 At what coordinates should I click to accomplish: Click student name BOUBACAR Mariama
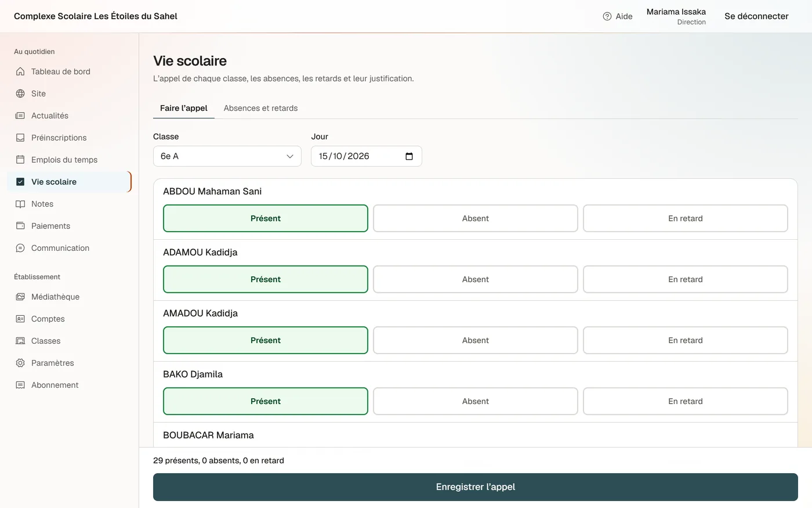pos(208,435)
